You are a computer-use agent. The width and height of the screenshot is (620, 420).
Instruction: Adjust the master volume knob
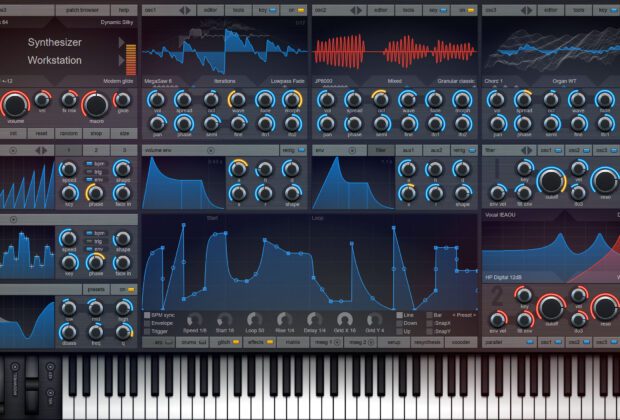click(x=15, y=105)
